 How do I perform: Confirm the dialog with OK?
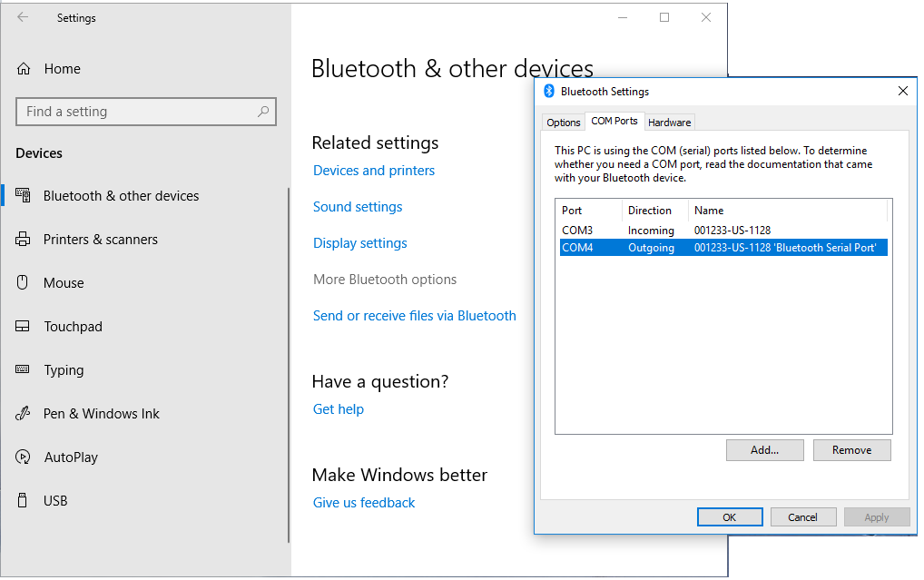(729, 517)
